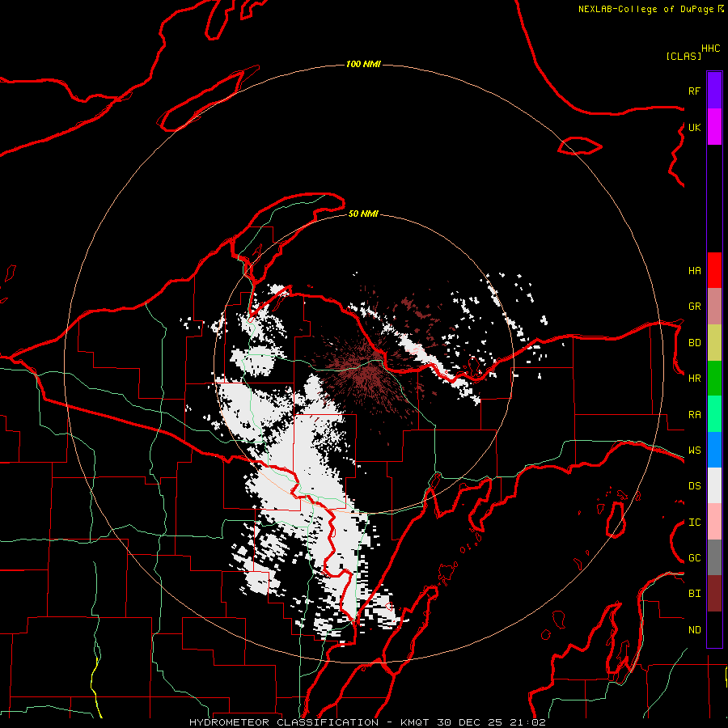
Task: Click the HA red legend swatch
Action: point(714,270)
